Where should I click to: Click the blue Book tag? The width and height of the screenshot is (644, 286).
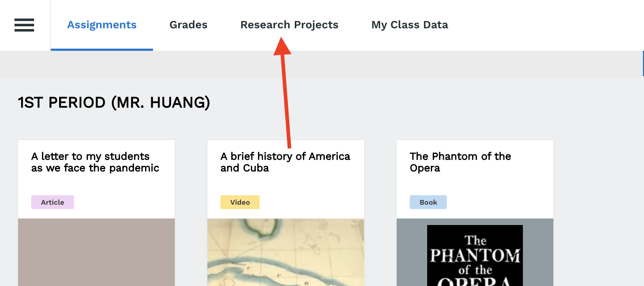click(428, 202)
